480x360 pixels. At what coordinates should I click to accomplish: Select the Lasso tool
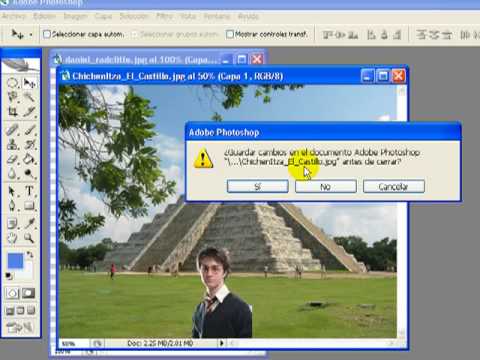coord(12,97)
